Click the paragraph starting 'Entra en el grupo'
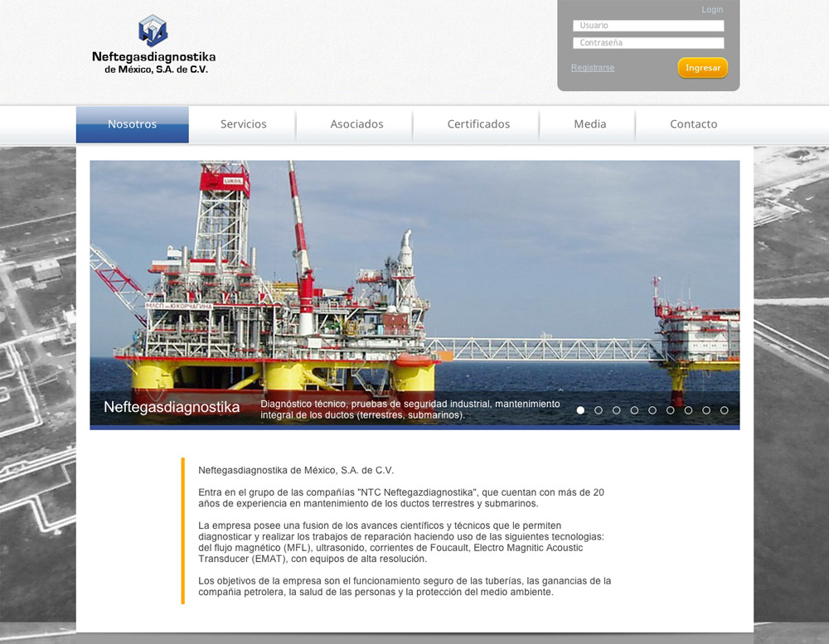Image resolution: width=829 pixels, height=644 pixels. click(401, 498)
